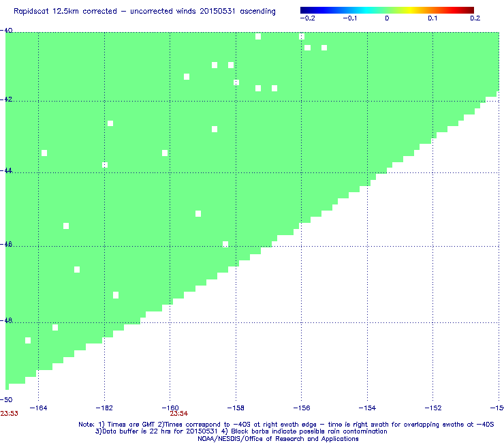Select the -0.2 color bar label
The image size is (504, 443).
point(308,18)
